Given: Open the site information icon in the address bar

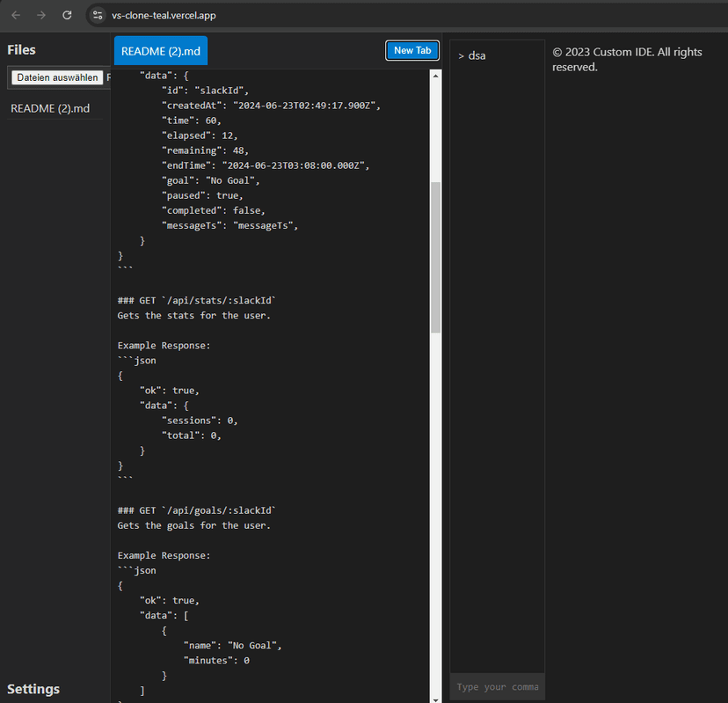Looking at the screenshot, I should pyautogui.click(x=98, y=15).
